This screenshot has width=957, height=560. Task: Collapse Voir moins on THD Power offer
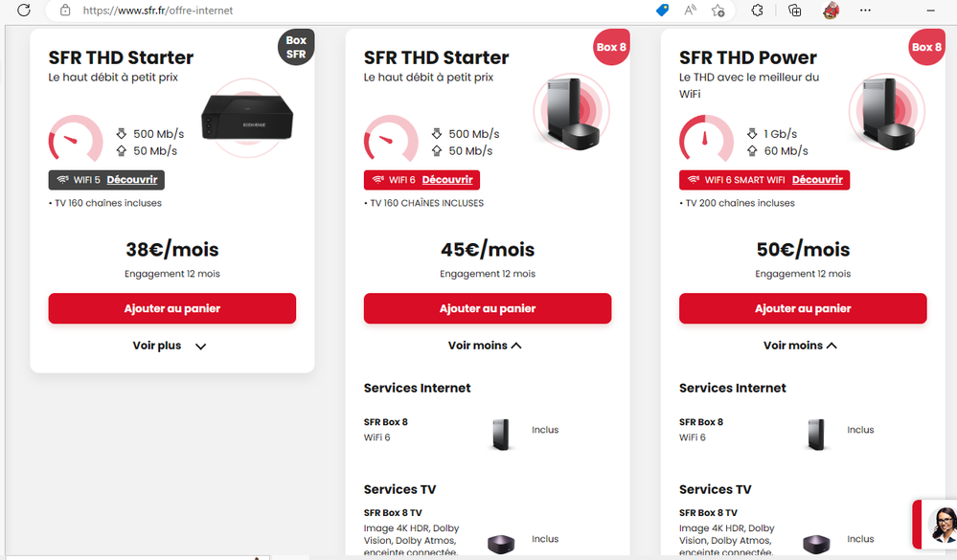[x=801, y=346]
